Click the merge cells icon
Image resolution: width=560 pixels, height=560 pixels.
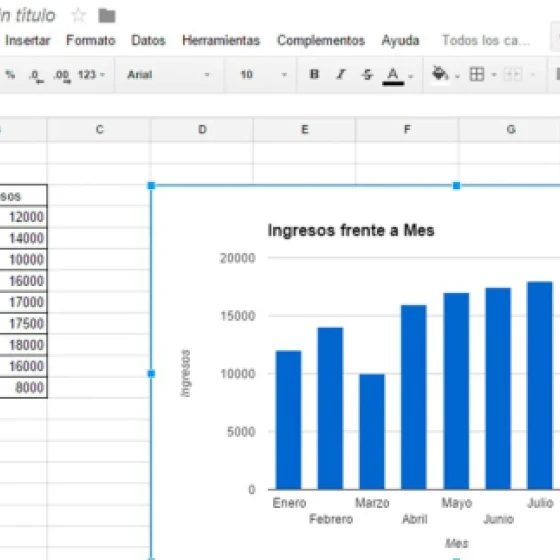(x=512, y=74)
